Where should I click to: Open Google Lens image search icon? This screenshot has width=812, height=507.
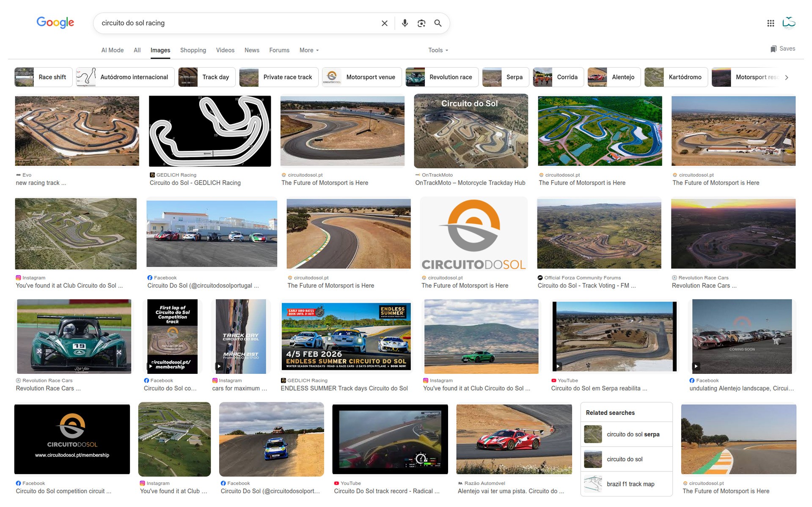point(421,23)
